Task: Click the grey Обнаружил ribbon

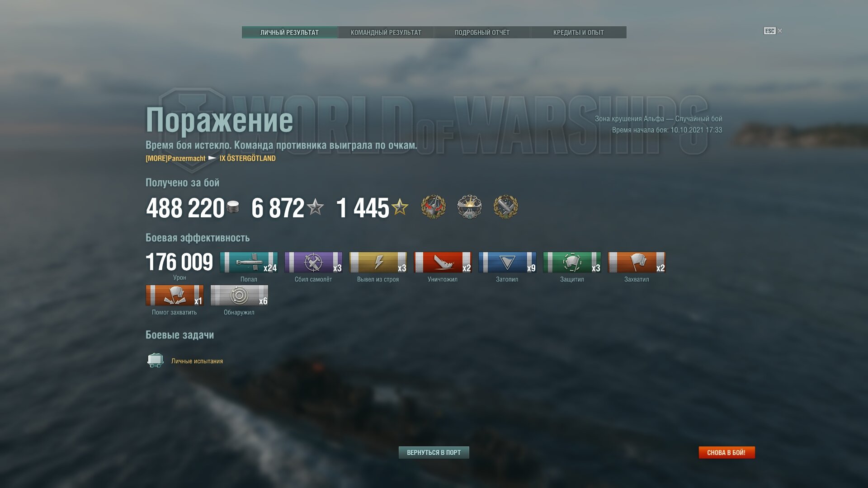Action: 239,295
